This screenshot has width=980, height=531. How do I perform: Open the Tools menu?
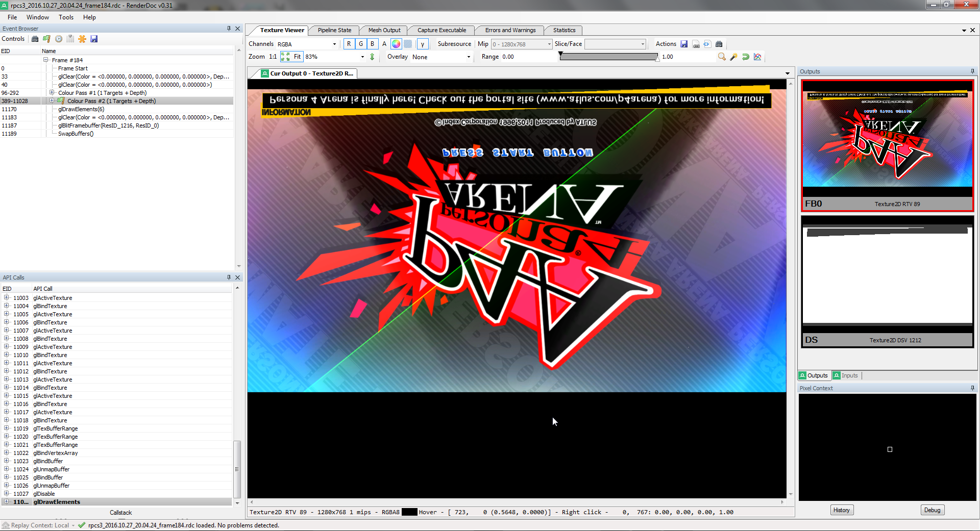(66, 17)
